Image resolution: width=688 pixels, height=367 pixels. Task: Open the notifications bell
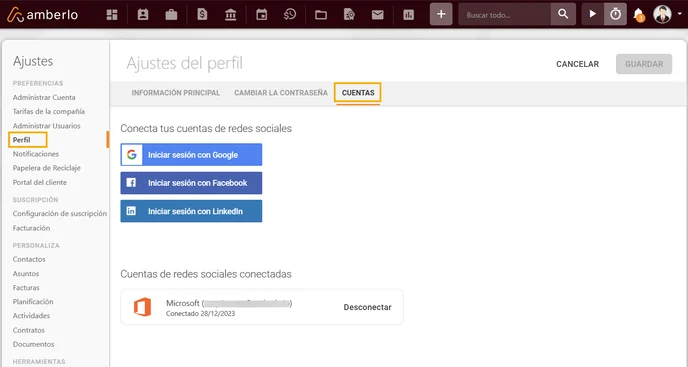coord(639,14)
